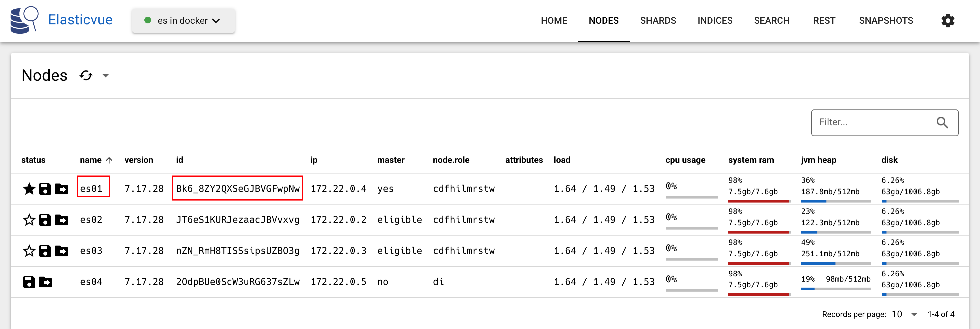Select node name es01
The image size is (980, 329).
point(91,189)
